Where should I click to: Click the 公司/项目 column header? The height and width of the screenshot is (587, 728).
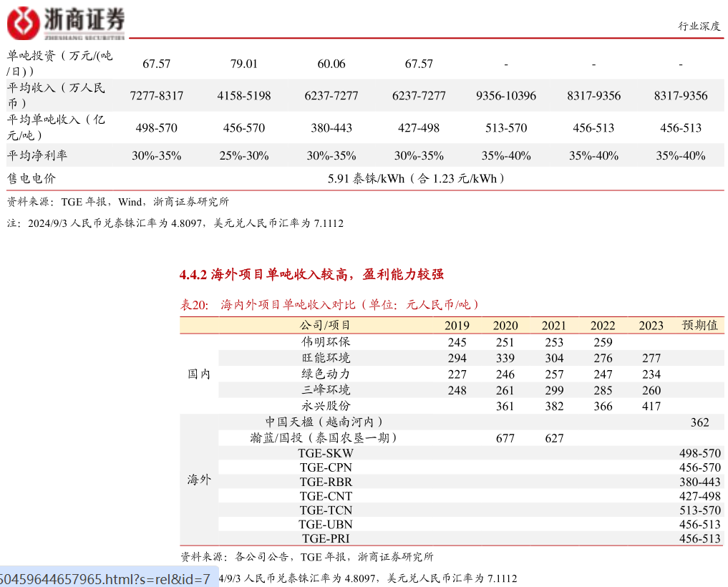click(x=326, y=325)
